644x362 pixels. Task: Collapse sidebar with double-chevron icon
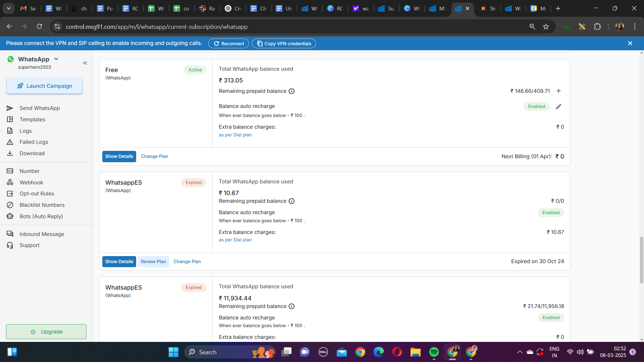coord(85,63)
